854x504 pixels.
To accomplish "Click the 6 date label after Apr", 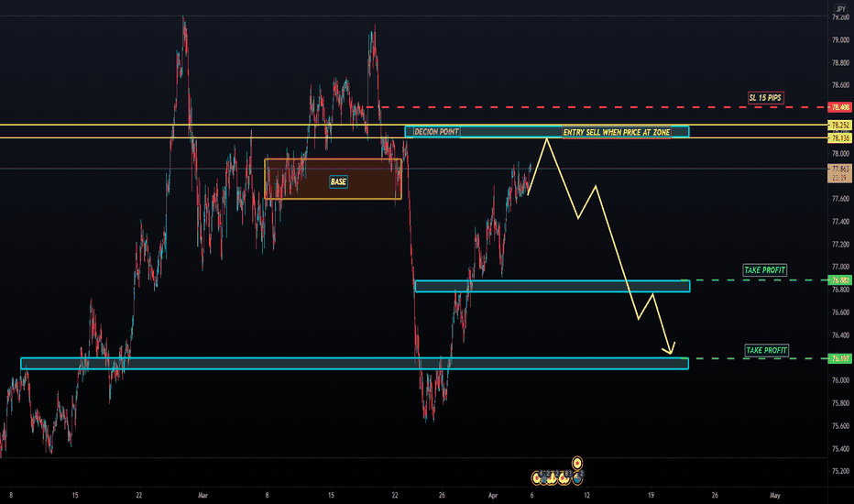I will [531, 496].
